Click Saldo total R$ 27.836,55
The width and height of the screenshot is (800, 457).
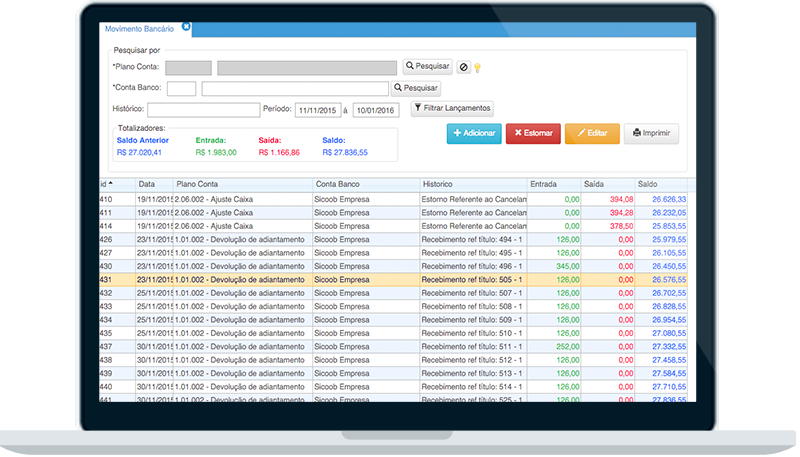coord(345,153)
